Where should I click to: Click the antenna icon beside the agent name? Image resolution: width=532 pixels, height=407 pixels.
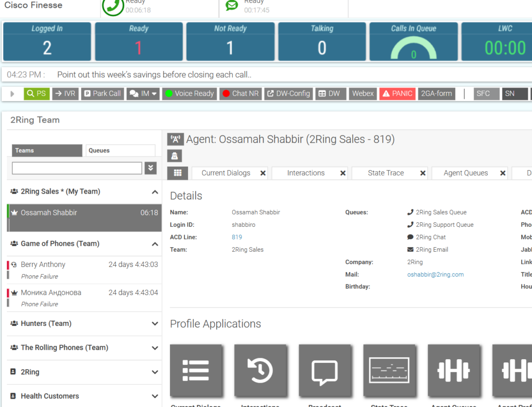[x=175, y=139]
